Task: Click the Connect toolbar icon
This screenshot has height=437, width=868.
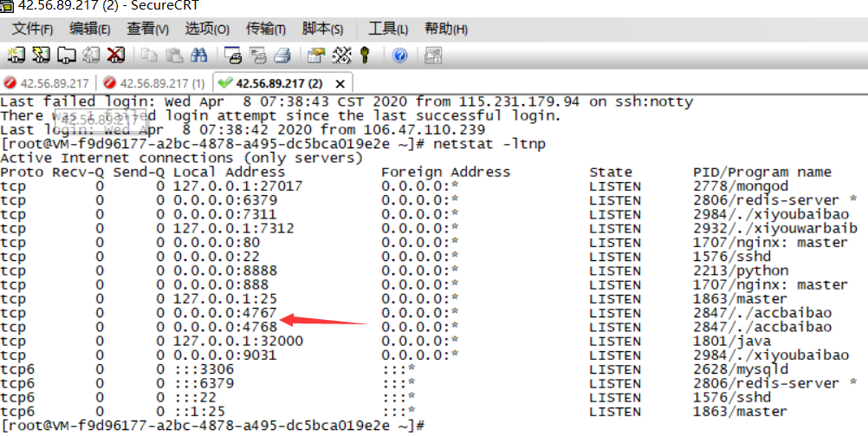Action: click(16, 55)
